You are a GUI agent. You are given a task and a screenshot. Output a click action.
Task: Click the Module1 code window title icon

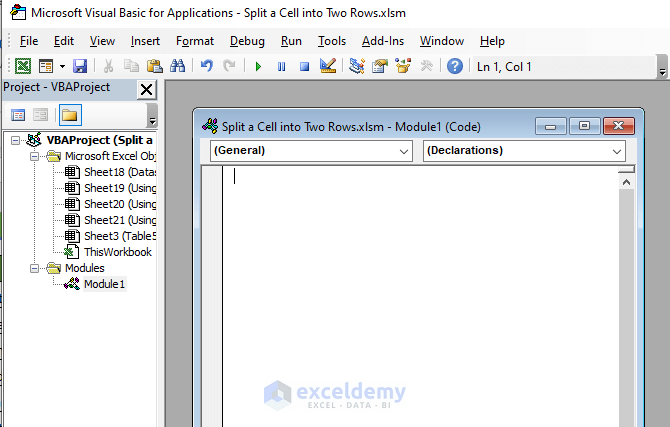pyautogui.click(x=210, y=126)
